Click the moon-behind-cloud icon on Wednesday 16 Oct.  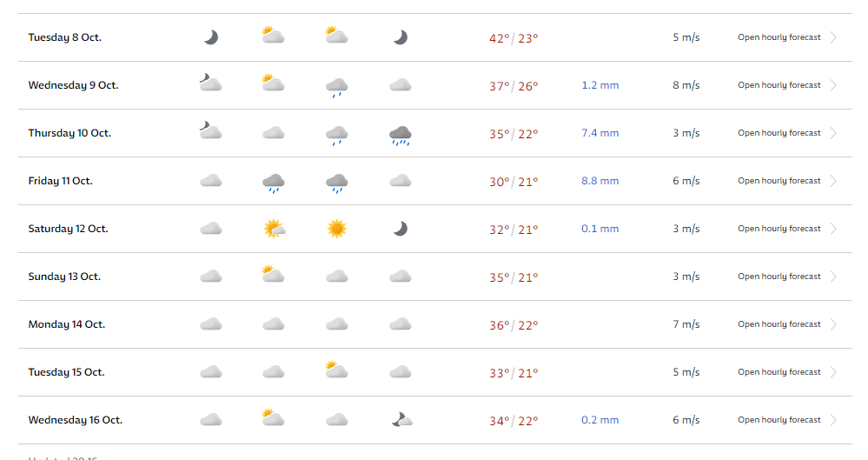click(x=402, y=419)
